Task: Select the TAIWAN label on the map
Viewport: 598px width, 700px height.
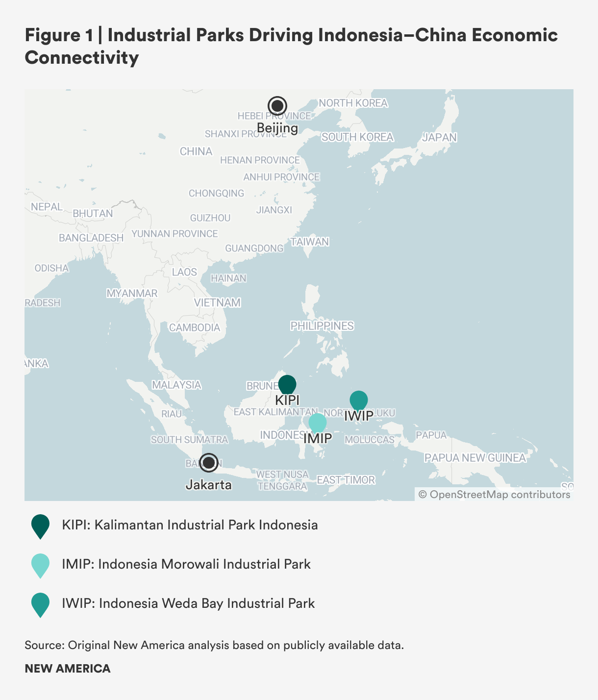Action: point(310,242)
